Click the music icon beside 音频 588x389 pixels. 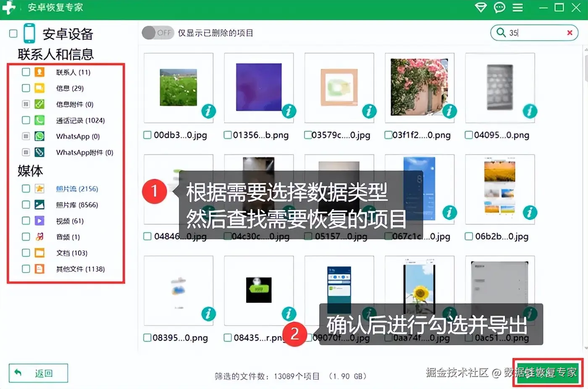tap(39, 237)
